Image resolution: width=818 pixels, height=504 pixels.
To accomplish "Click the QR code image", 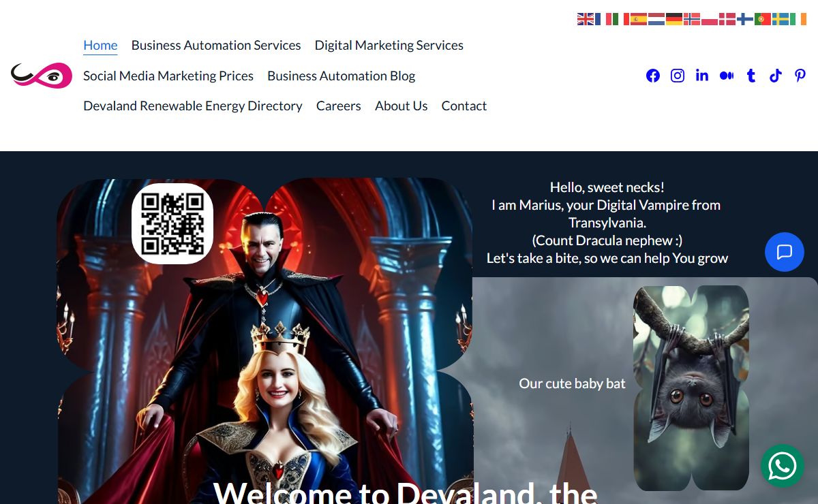I will tap(172, 224).
